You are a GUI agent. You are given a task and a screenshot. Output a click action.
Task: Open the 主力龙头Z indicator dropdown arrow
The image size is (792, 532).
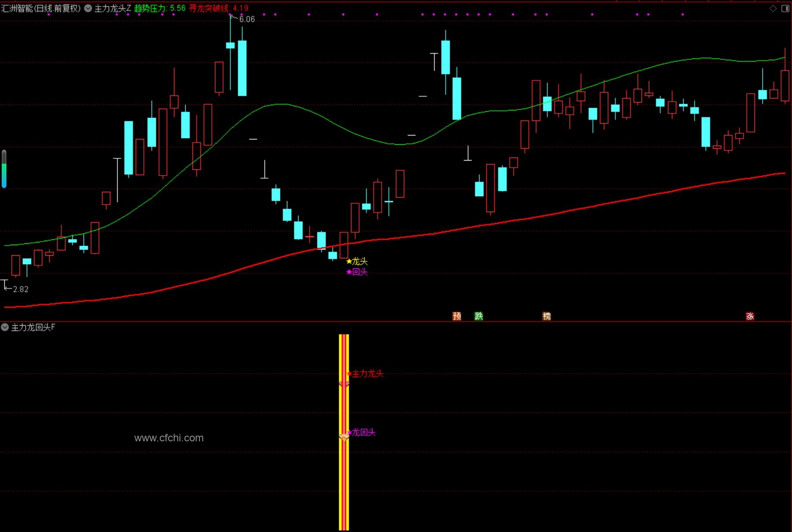[88, 8]
